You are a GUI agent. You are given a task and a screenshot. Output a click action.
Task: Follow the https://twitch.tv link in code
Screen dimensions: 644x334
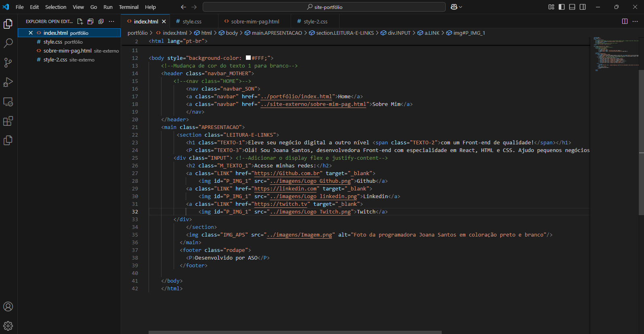coord(281,204)
